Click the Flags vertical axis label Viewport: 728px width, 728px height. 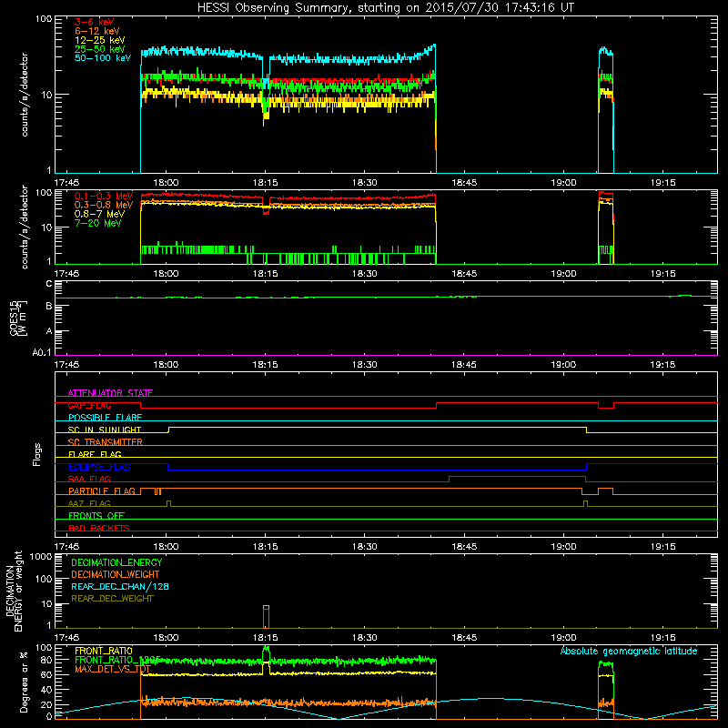click(x=37, y=454)
